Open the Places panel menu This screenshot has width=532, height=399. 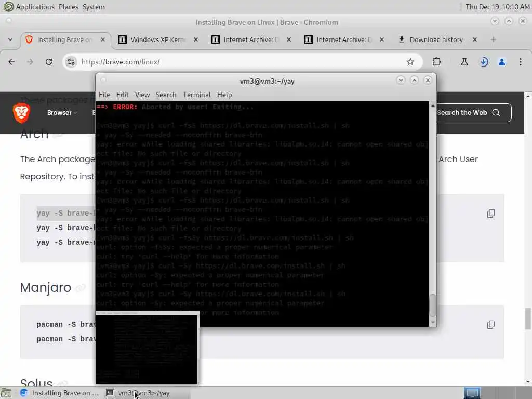point(68,7)
